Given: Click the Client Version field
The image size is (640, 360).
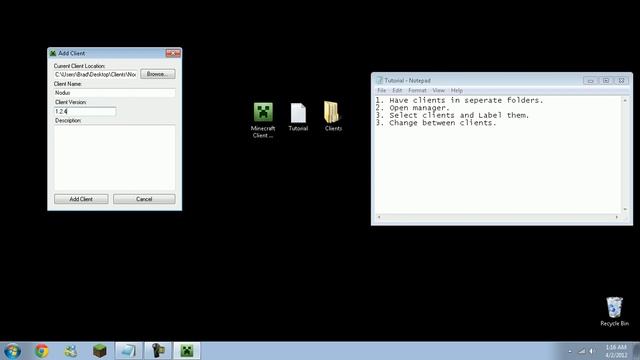Looking at the screenshot, I should point(84,111).
